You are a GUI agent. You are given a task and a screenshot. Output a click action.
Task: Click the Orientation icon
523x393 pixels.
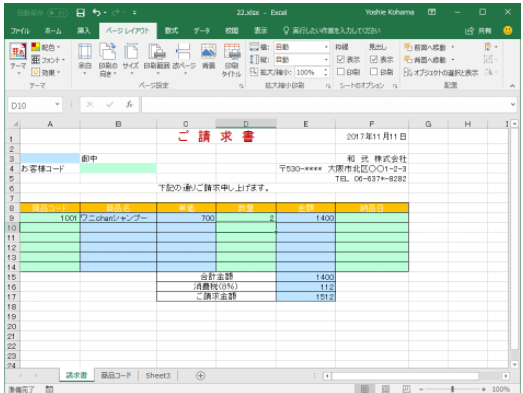coord(108,60)
